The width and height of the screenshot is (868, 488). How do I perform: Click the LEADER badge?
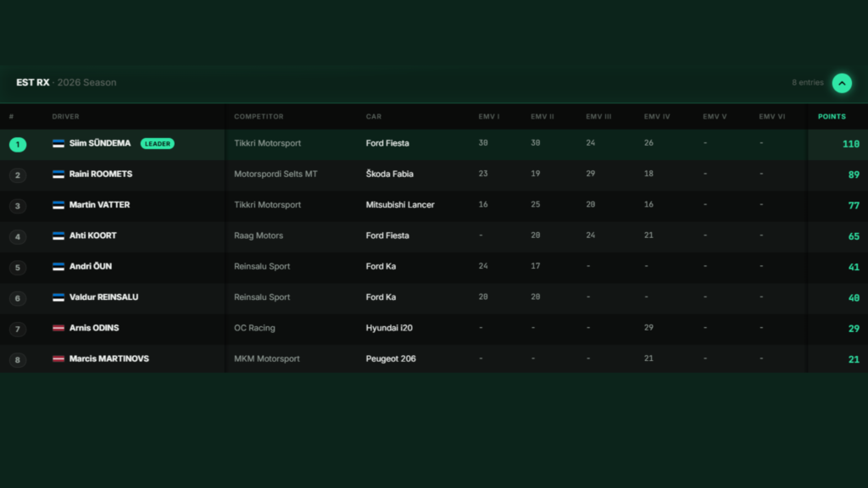pyautogui.click(x=157, y=143)
